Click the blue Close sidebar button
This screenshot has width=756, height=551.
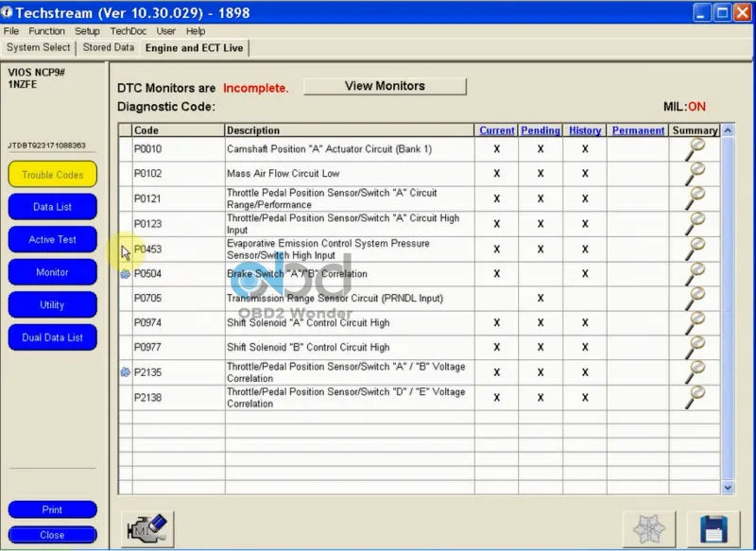pos(53,535)
